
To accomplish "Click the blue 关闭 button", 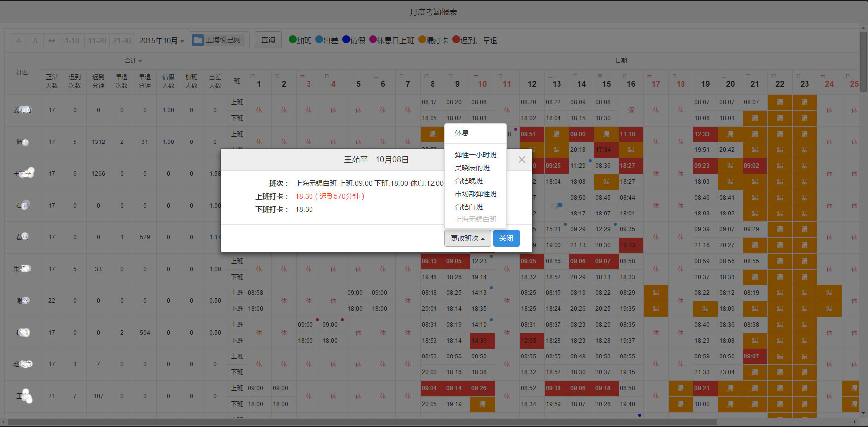I will (506, 238).
